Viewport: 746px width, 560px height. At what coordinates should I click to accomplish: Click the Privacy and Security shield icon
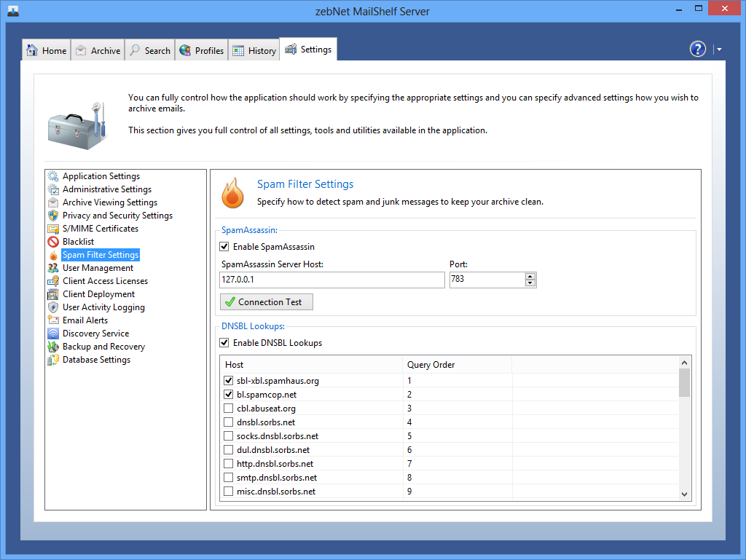(x=53, y=216)
